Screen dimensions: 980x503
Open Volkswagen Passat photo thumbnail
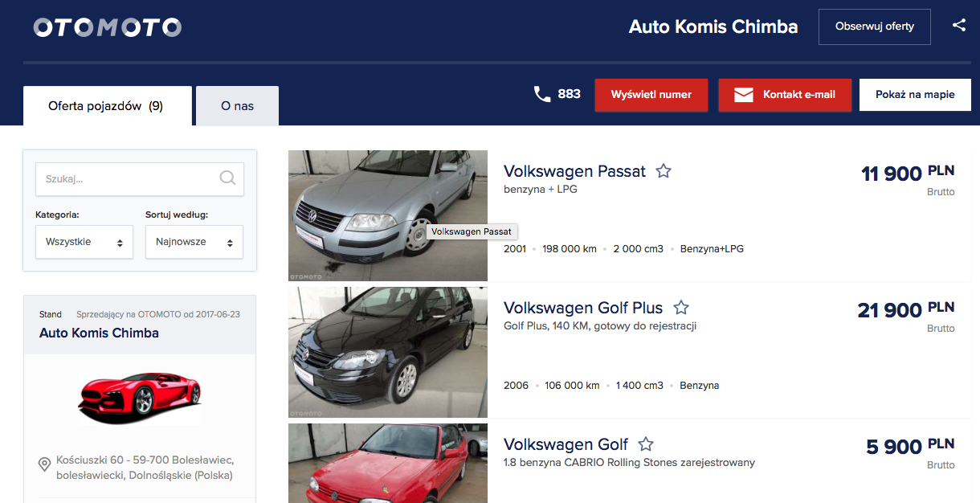click(388, 215)
